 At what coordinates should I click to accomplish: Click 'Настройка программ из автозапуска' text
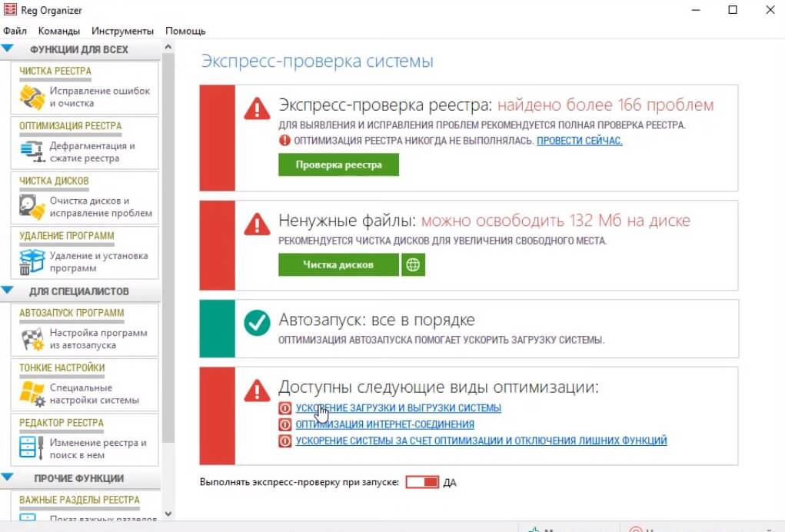98,339
